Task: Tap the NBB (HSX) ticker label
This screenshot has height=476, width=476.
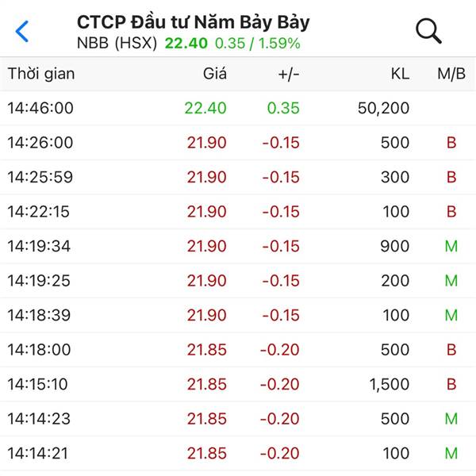Action: [117, 43]
